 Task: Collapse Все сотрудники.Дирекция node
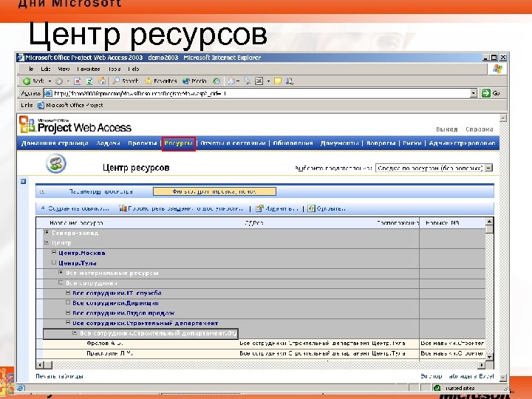(x=68, y=302)
